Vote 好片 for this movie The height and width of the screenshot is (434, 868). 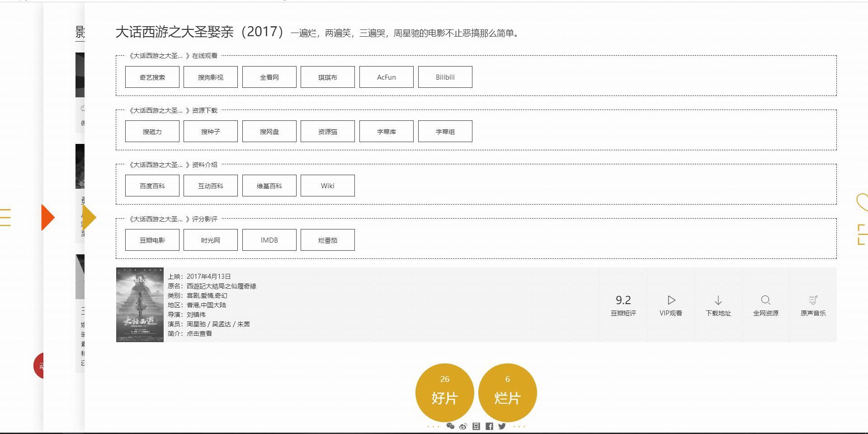[x=444, y=393]
